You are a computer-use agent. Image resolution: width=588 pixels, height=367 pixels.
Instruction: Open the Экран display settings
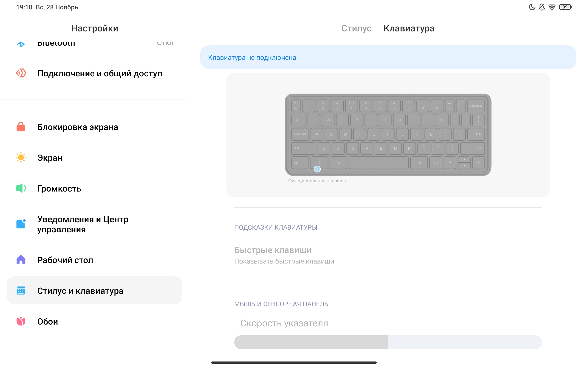[x=50, y=158]
